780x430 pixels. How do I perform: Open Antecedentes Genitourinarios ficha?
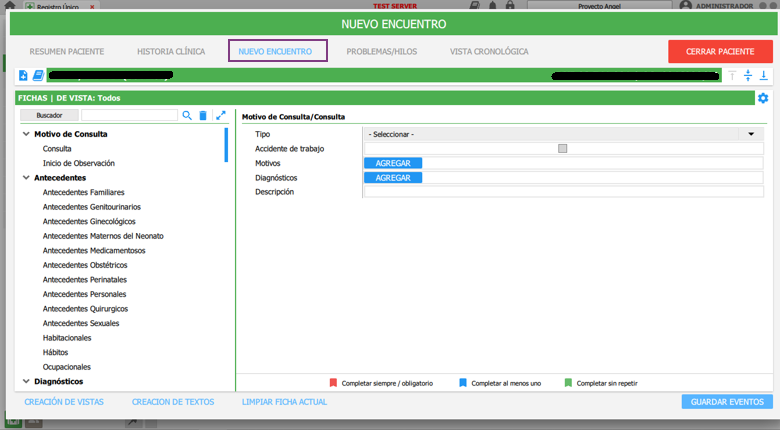point(92,207)
